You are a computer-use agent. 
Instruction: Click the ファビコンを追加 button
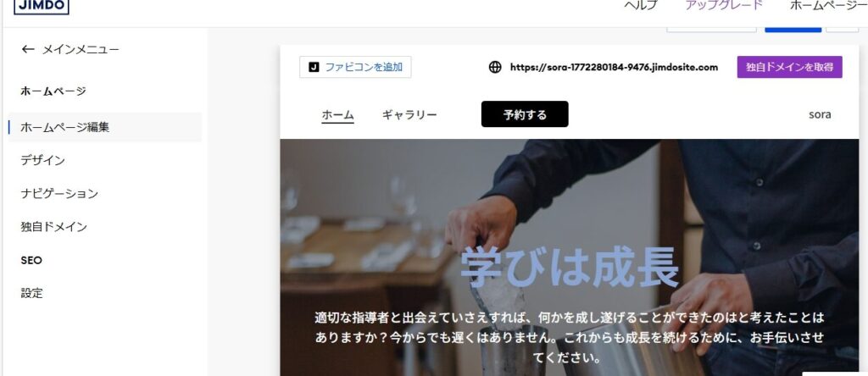[x=355, y=68]
